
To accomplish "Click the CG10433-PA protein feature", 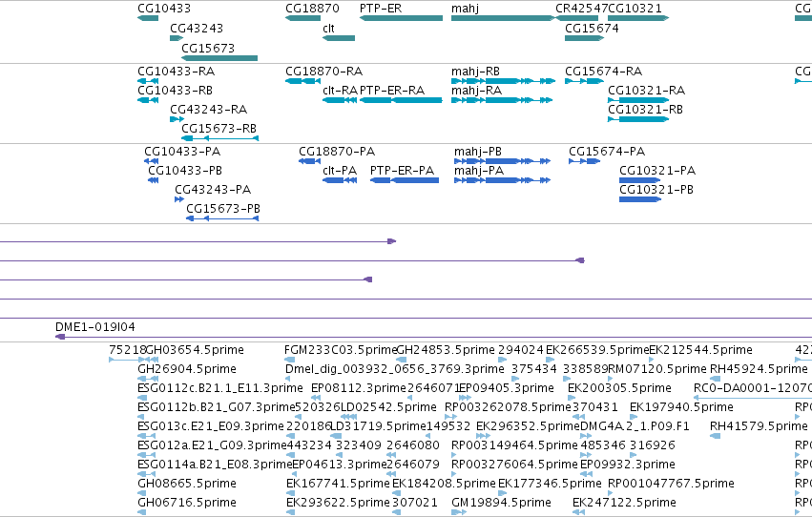I will (x=151, y=161).
